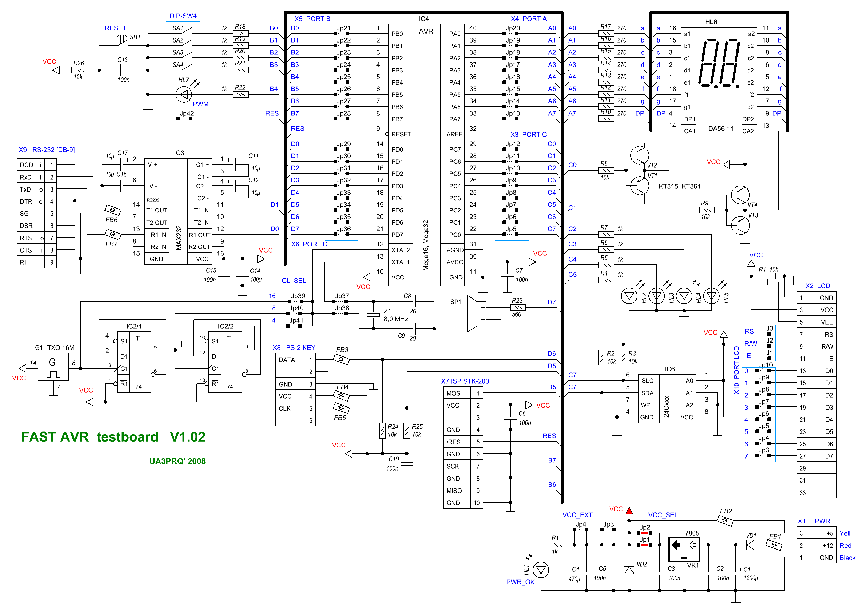
Task: Click the MAX232 chip label in IC3
Action: 179,237
